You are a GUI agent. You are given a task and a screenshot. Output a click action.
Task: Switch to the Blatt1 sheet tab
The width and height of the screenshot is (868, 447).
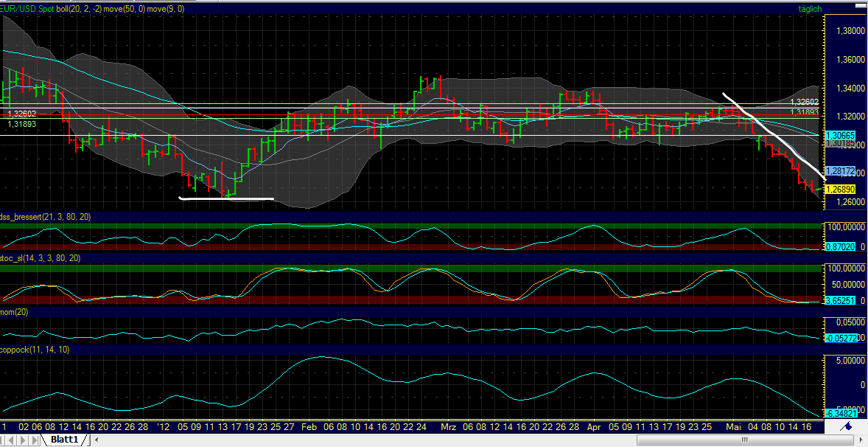[63, 439]
